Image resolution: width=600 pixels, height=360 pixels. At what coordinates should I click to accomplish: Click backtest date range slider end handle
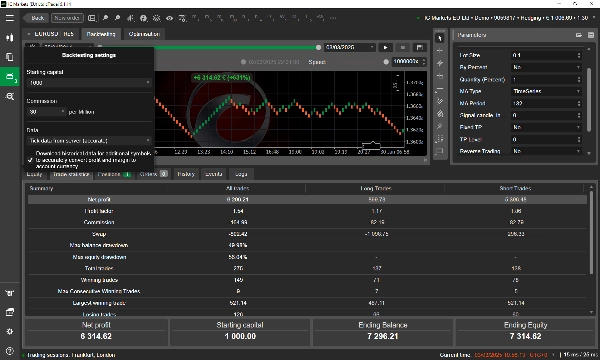click(x=318, y=47)
